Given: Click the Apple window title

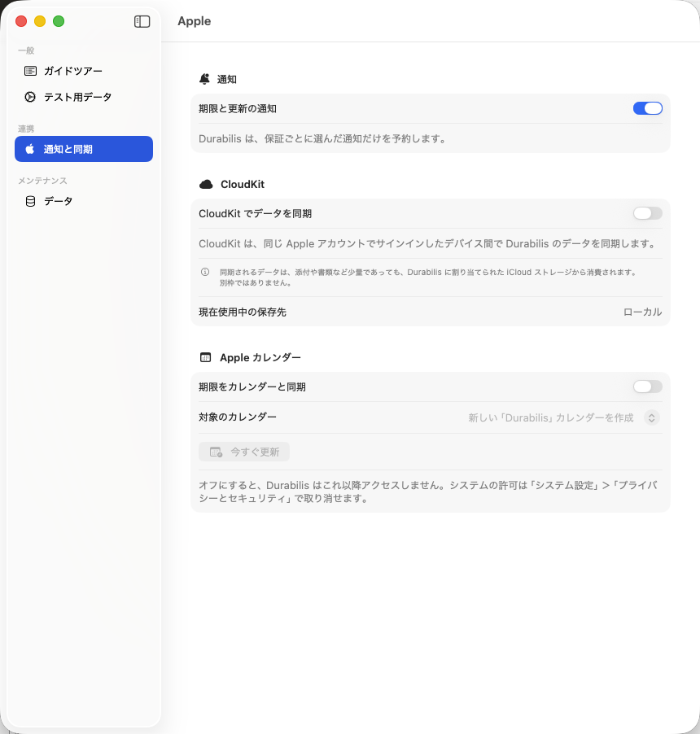Looking at the screenshot, I should point(195,21).
